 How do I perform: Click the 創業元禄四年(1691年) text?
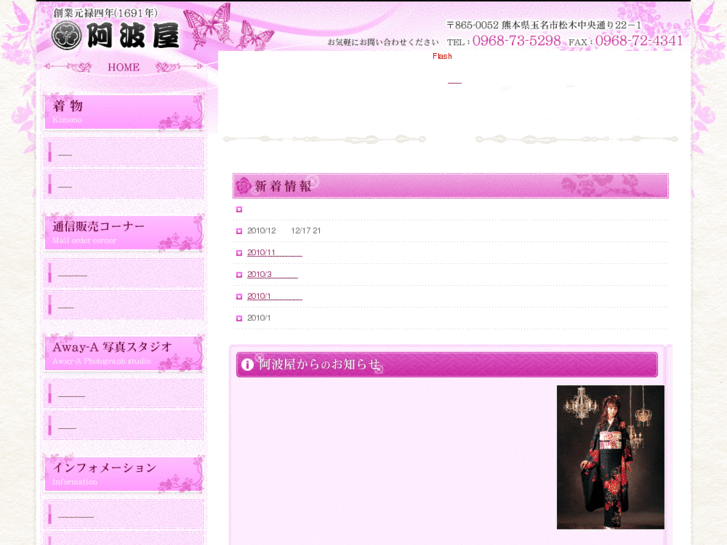pyautogui.click(x=105, y=13)
